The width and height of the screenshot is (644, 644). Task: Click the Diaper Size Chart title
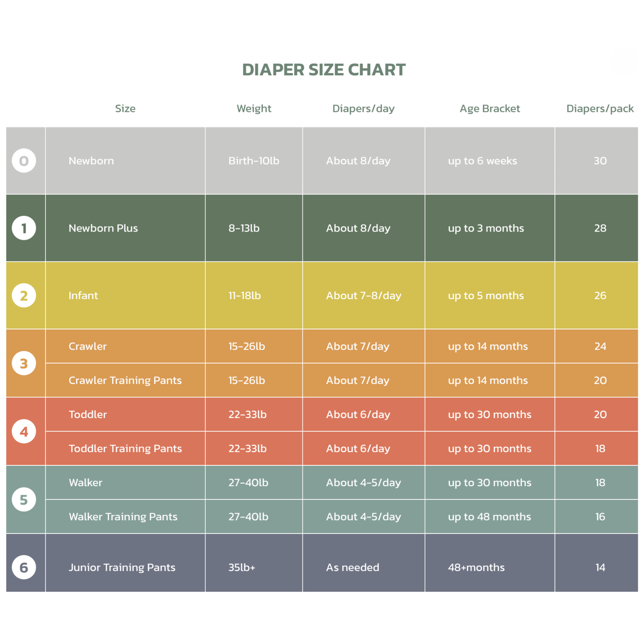(x=324, y=70)
